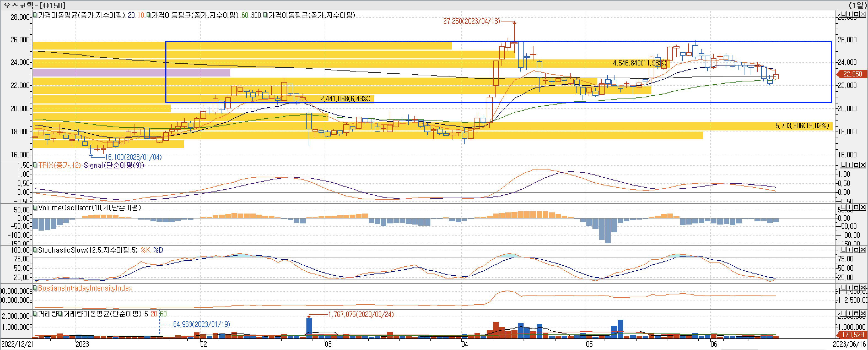This screenshot has height=350, width=868.
Task: Click the purple volume profile bar
Action: pos(131,72)
